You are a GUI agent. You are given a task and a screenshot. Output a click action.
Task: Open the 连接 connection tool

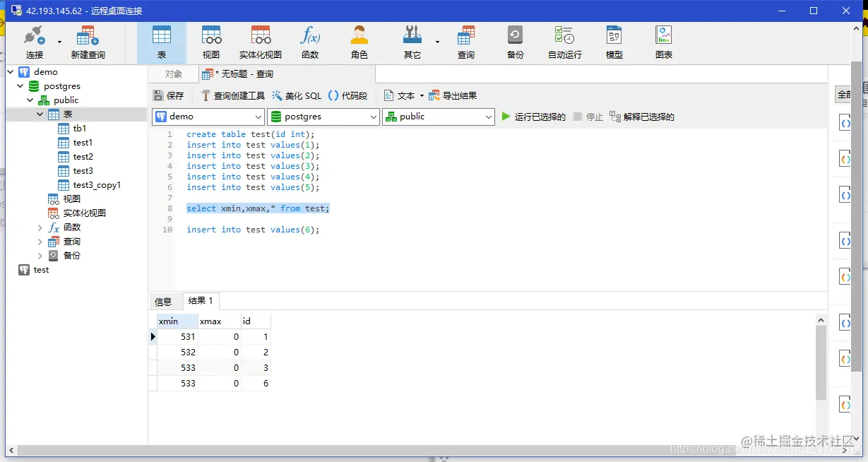(35, 42)
